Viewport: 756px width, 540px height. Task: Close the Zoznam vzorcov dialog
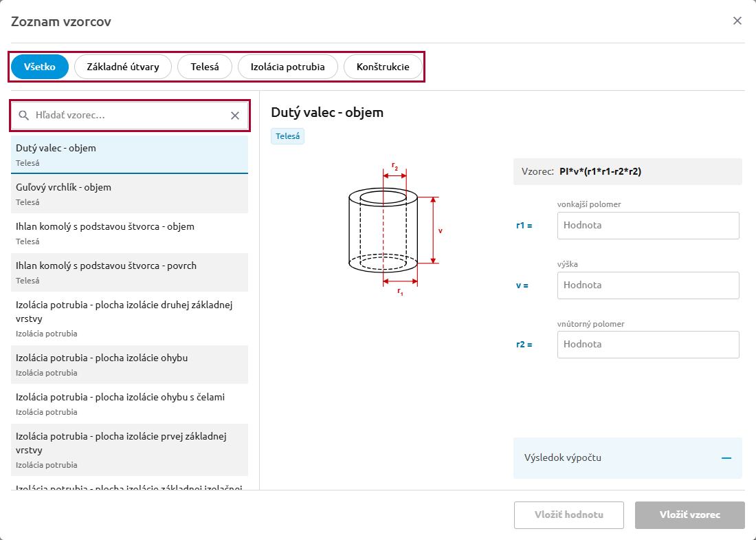pos(737,21)
